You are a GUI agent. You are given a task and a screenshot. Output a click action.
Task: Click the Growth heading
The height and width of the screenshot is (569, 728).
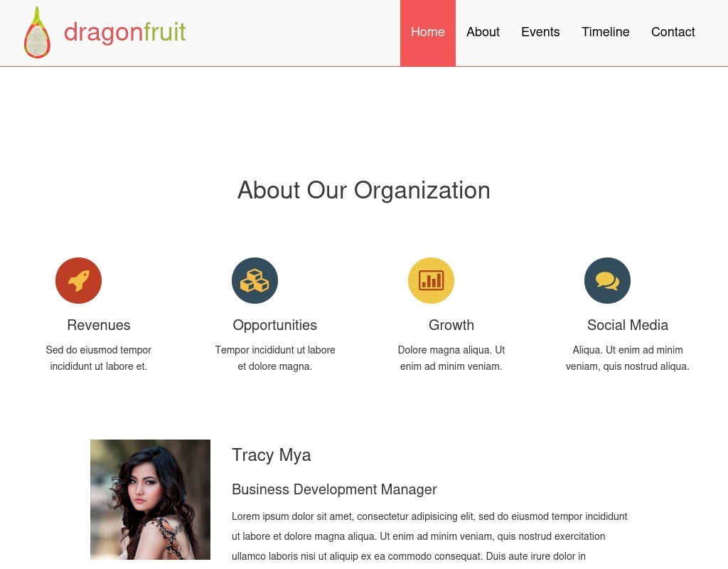pyautogui.click(x=451, y=325)
